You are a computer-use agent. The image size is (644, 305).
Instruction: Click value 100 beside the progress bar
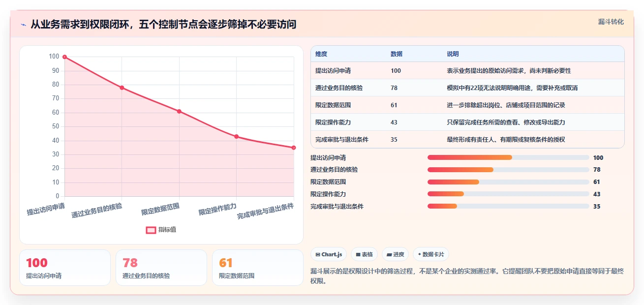[598, 158]
